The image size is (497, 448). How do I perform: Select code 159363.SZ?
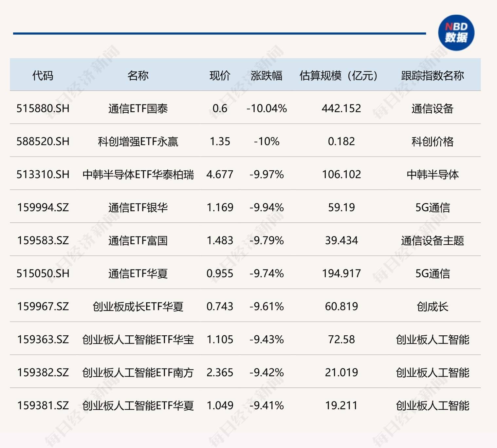(x=43, y=340)
